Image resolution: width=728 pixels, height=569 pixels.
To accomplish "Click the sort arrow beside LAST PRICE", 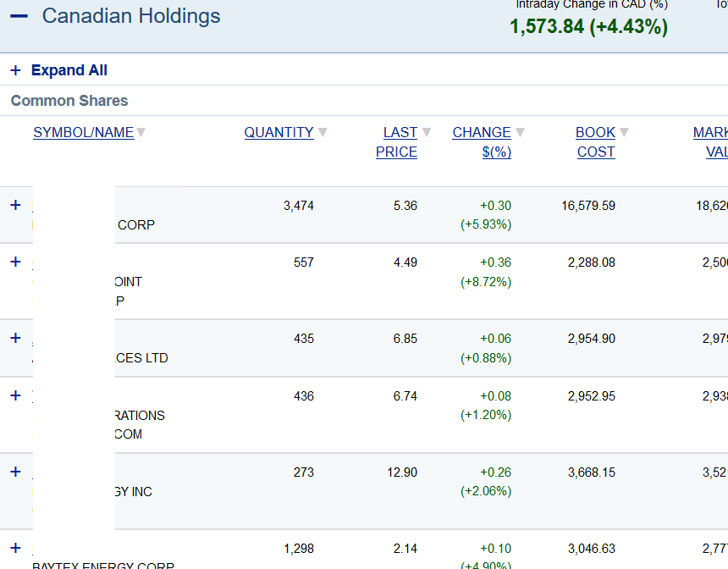I will (x=427, y=132).
